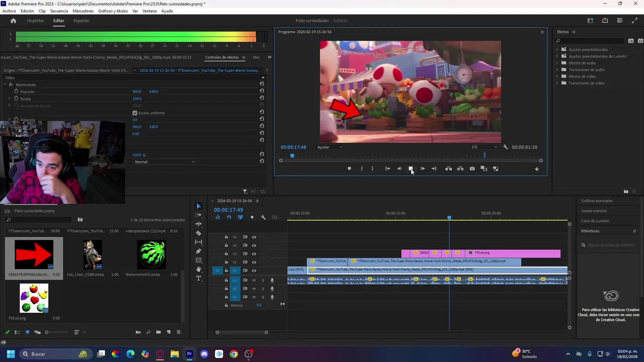Expand Ajustes preestablecidos de Lumetri folder
This screenshot has height=362, width=644.
point(557,56)
